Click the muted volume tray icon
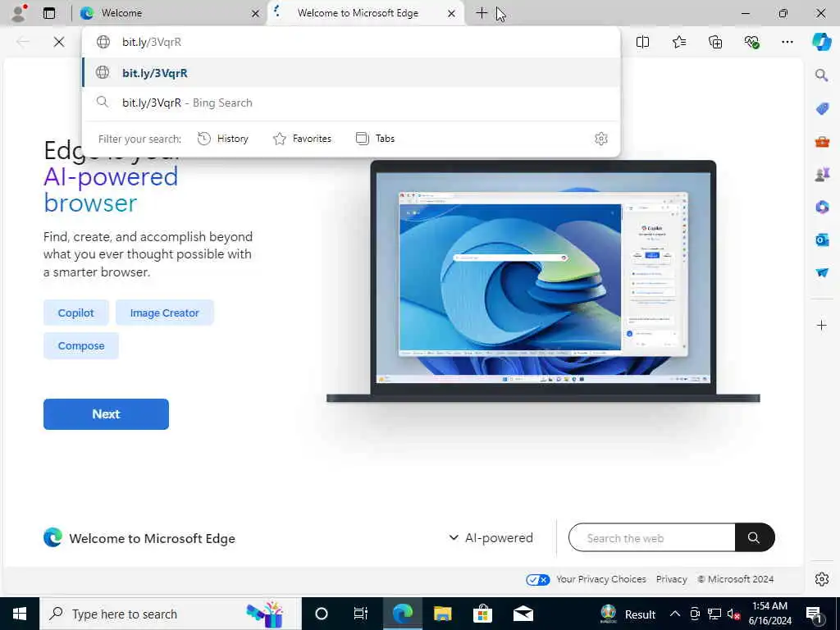The height and width of the screenshot is (630, 840). [733, 614]
